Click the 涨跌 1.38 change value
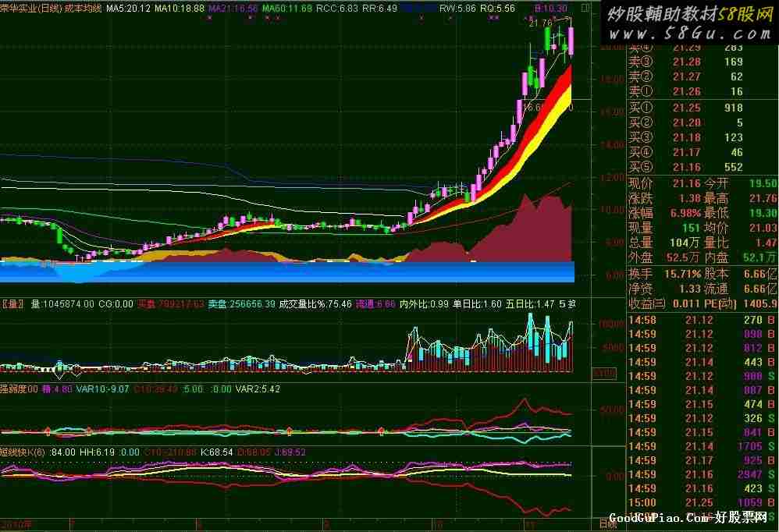The height and width of the screenshot is (532, 779). click(x=665, y=198)
